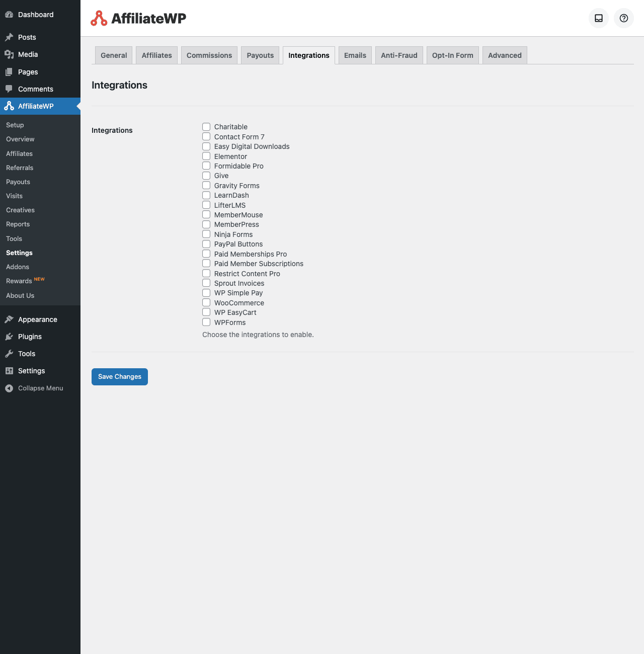The height and width of the screenshot is (654, 644).
Task: Enable the WooCommerce integration checkbox
Action: click(x=206, y=302)
